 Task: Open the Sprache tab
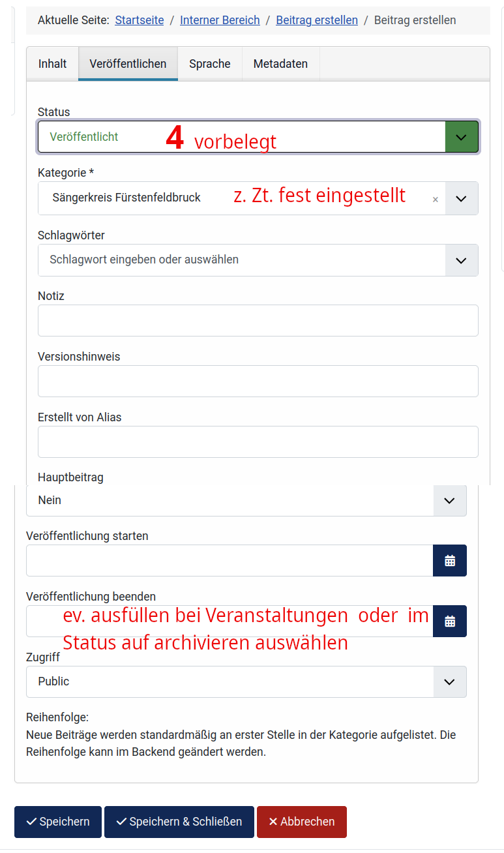pyautogui.click(x=210, y=63)
